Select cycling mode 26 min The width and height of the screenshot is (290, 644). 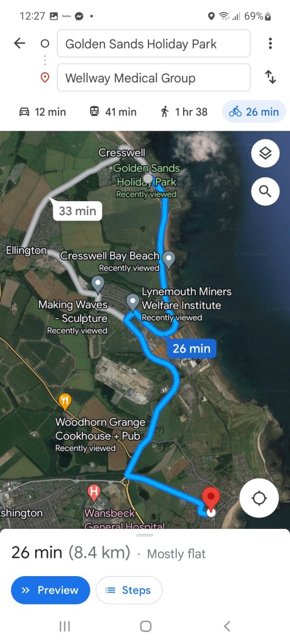[254, 112]
